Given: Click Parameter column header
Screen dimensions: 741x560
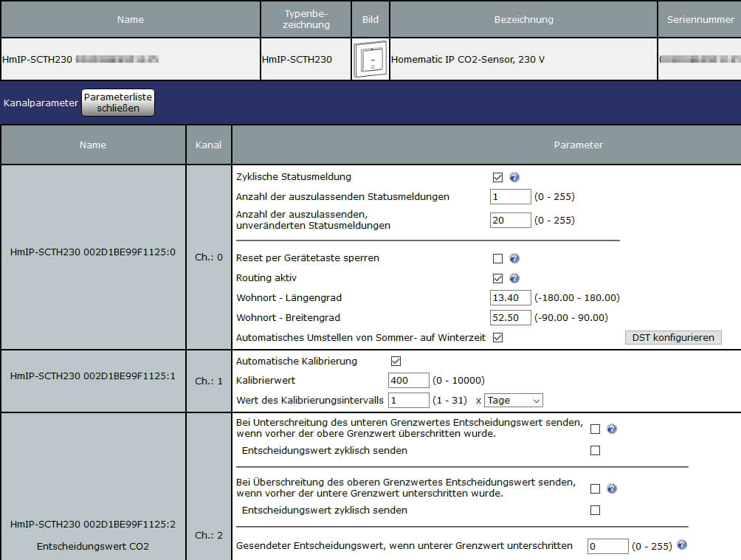Looking at the screenshot, I should click(579, 145).
